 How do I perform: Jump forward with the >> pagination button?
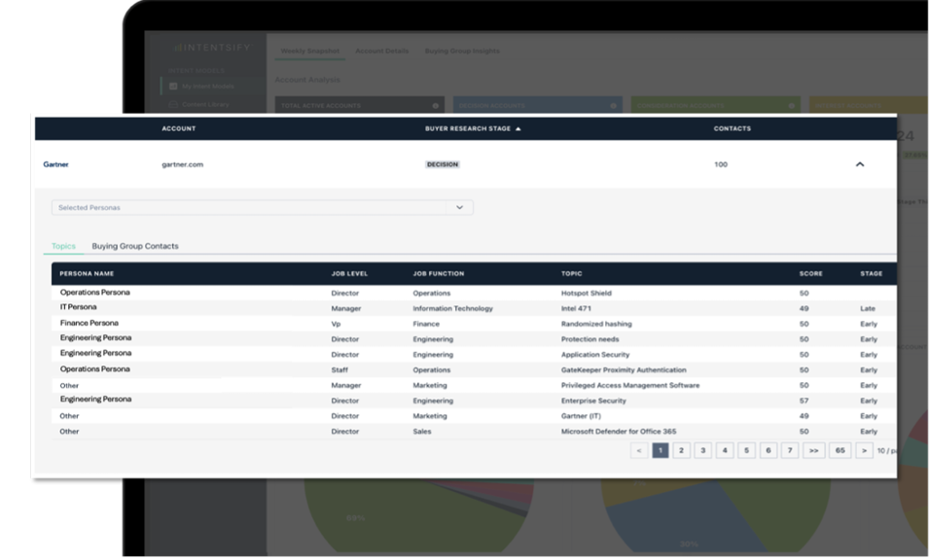pos(814,450)
